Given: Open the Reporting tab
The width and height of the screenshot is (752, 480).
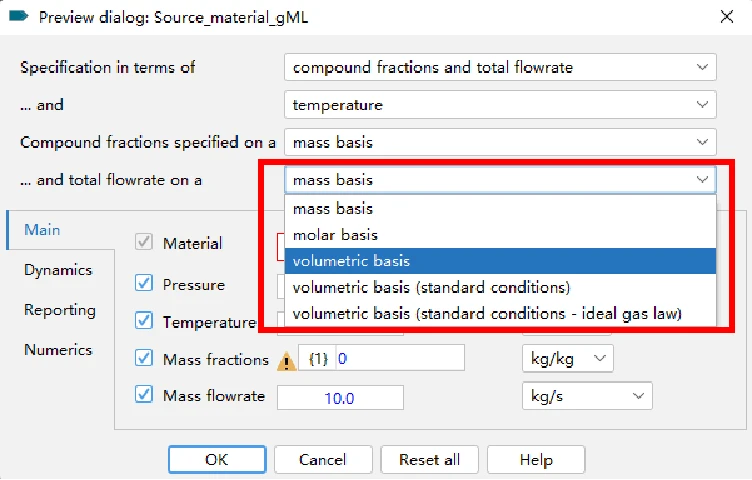Looking at the screenshot, I should pyautogui.click(x=60, y=310).
